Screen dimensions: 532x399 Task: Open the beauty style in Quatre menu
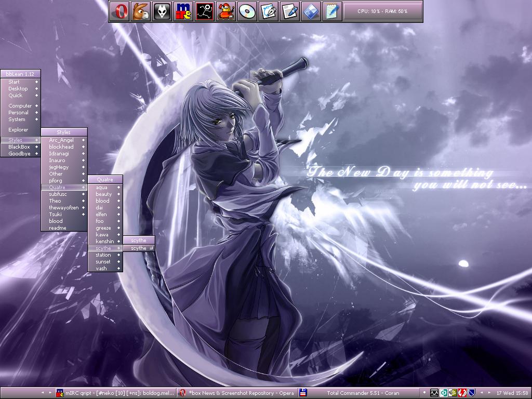click(105, 194)
